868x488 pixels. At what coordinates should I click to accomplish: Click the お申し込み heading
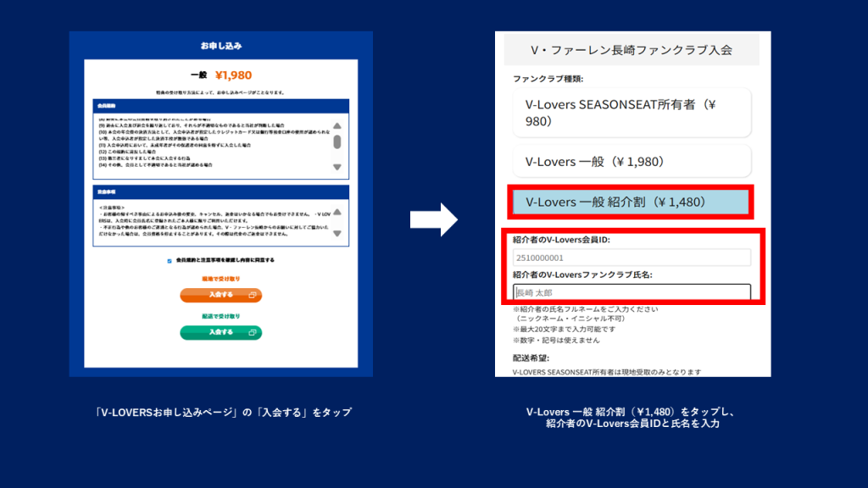point(221,46)
